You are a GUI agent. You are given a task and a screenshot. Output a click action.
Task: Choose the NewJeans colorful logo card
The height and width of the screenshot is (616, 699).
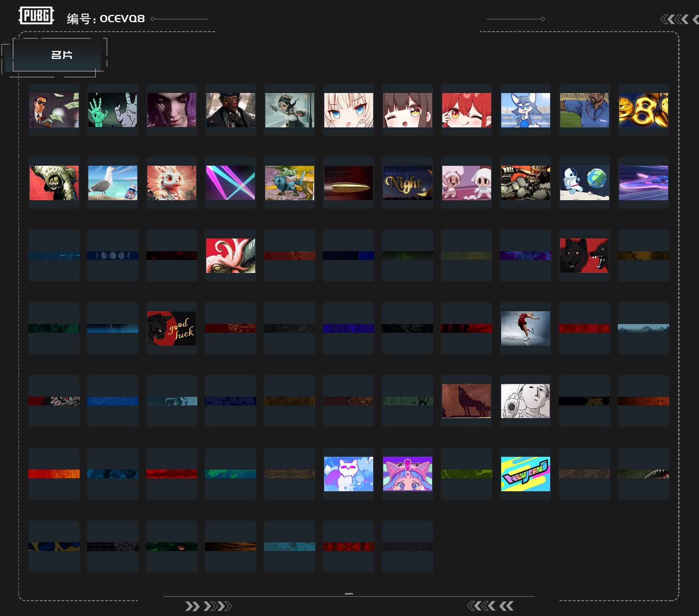[x=526, y=474]
